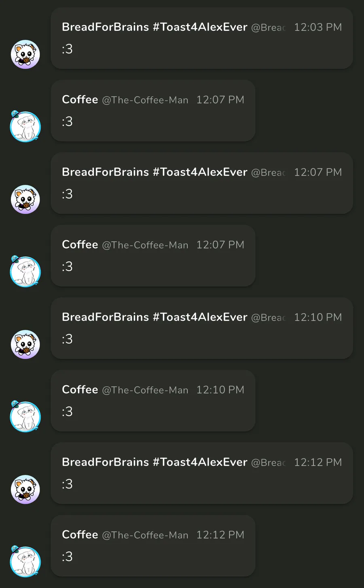Click BreadForBrains #Toast4AlexEver name at 12:03 PM
The height and width of the screenshot is (588, 364).
(154, 27)
